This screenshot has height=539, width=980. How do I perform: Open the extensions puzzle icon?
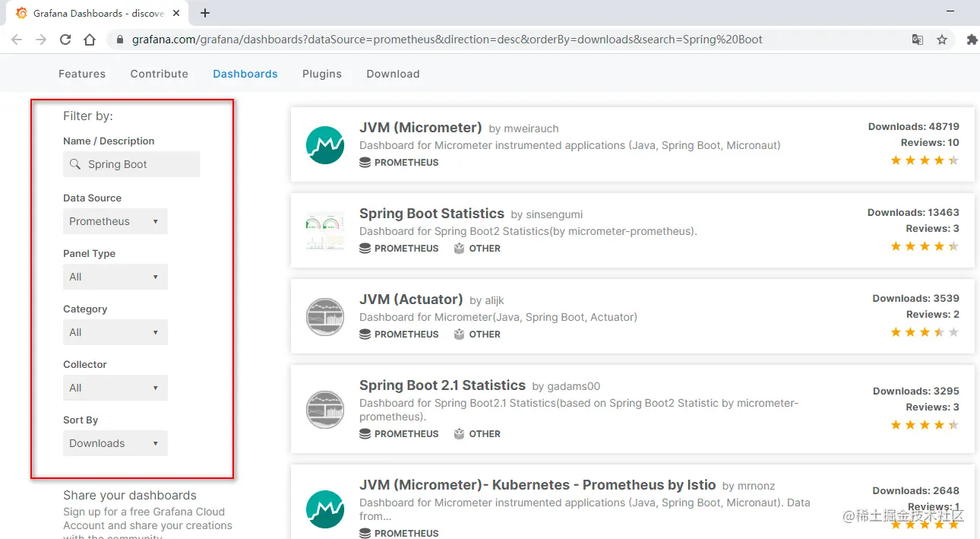point(972,40)
